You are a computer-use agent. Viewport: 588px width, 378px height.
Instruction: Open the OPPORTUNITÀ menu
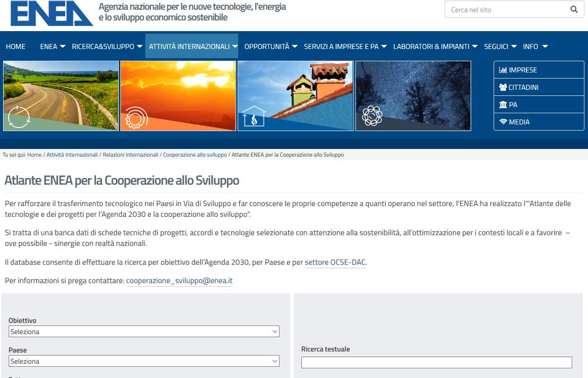pyautogui.click(x=271, y=46)
